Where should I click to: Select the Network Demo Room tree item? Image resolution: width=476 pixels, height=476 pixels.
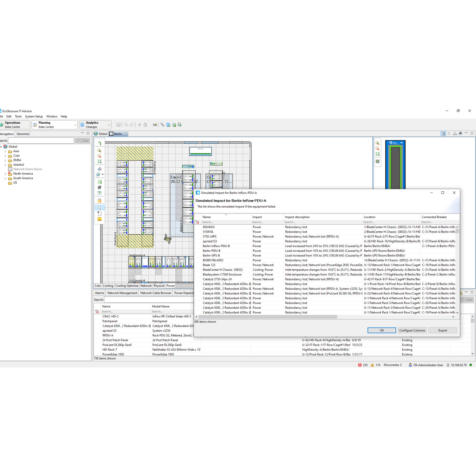(x=28, y=169)
